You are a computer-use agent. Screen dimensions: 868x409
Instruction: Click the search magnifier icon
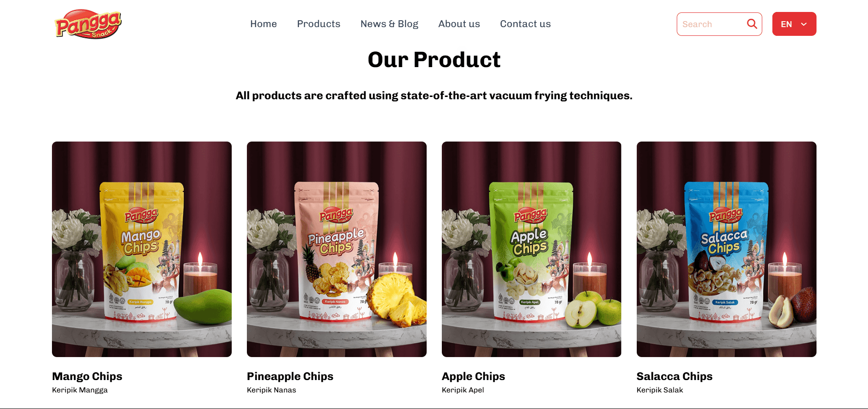click(x=752, y=24)
